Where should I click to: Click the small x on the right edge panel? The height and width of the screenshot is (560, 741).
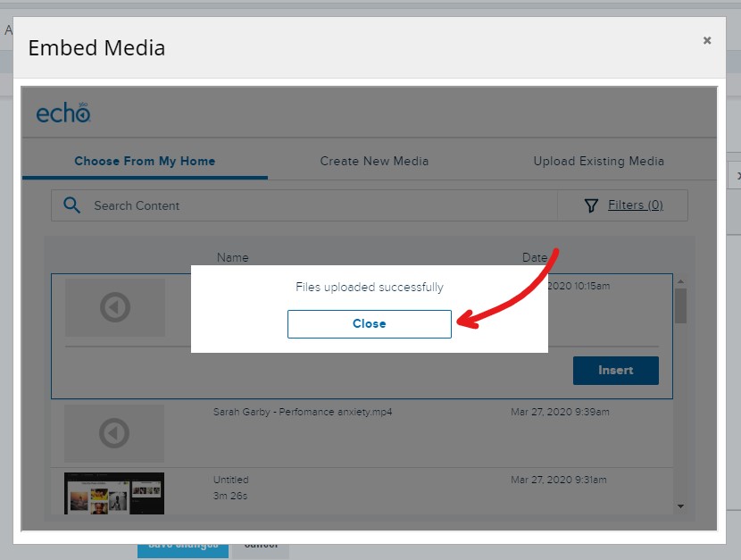(737, 176)
